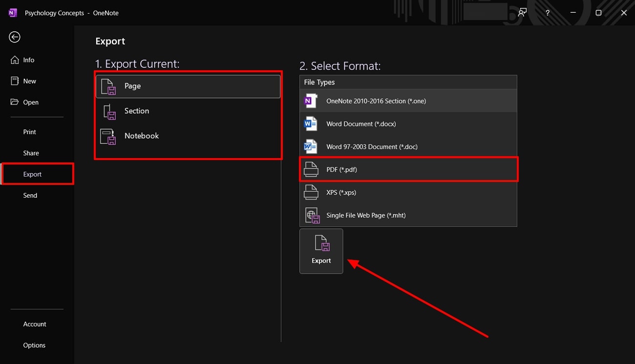
Task: Select the Export tab
Action: click(37, 174)
